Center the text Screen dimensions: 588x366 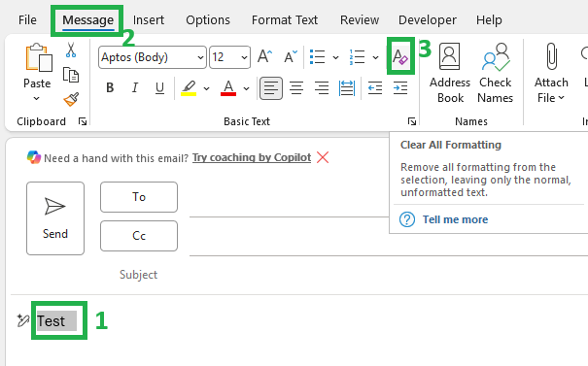(x=296, y=88)
